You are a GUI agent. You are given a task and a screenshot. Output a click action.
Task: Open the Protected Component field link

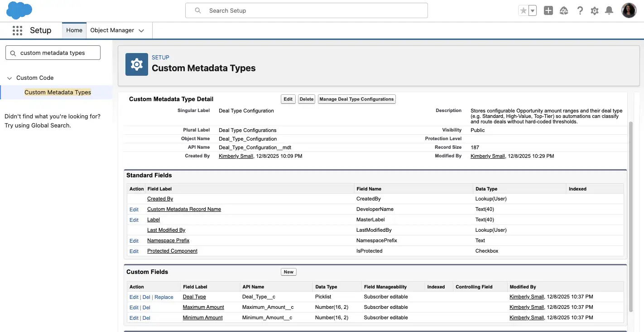[173, 251]
